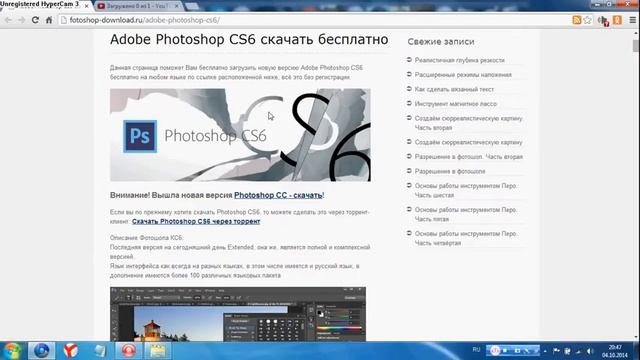Click the Photoshop interface screenshot thumbnail
This screenshot has height=360, width=640.
[238, 314]
